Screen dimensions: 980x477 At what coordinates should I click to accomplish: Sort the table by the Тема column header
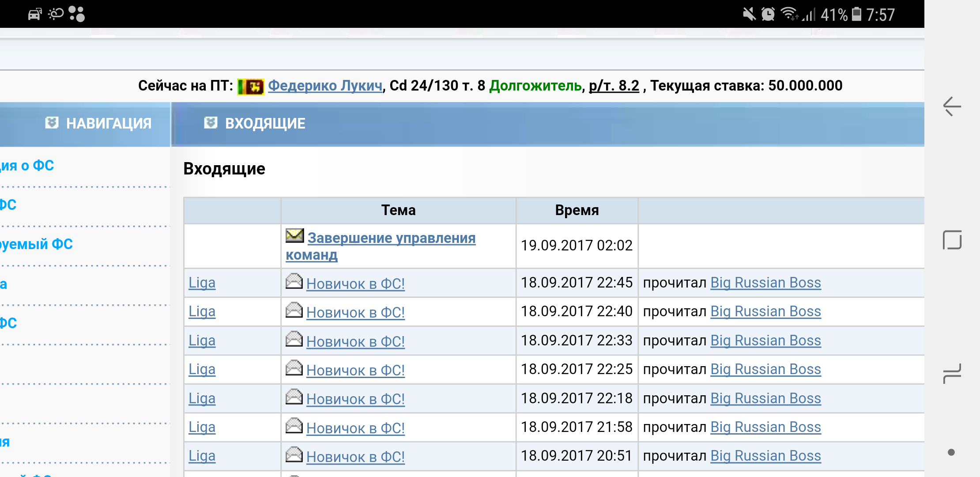tap(398, 210)
